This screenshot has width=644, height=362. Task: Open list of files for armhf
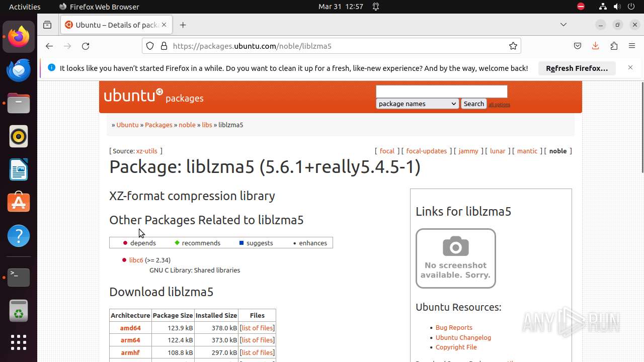pyautogui.click(x=257, y=352)
